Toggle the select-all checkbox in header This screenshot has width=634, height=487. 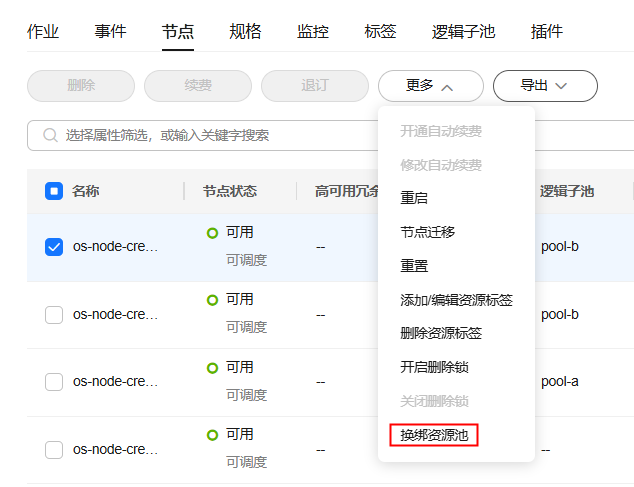tap(54, 191)
